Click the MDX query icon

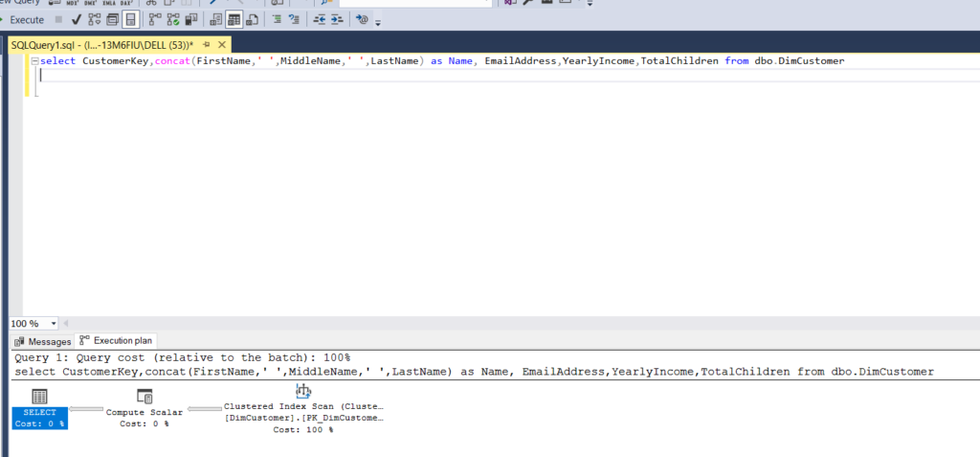[72, 3]
